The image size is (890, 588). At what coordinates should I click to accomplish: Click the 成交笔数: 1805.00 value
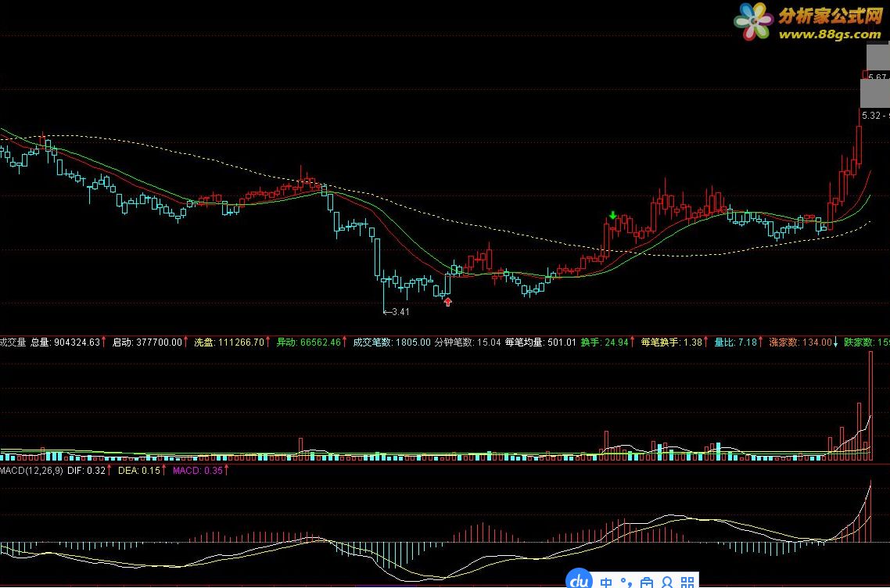coord(392,342)
